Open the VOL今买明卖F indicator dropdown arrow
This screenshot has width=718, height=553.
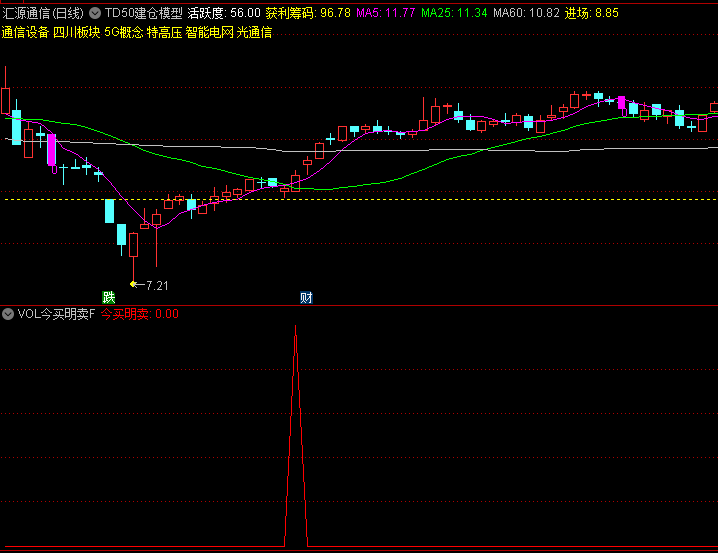8,314
